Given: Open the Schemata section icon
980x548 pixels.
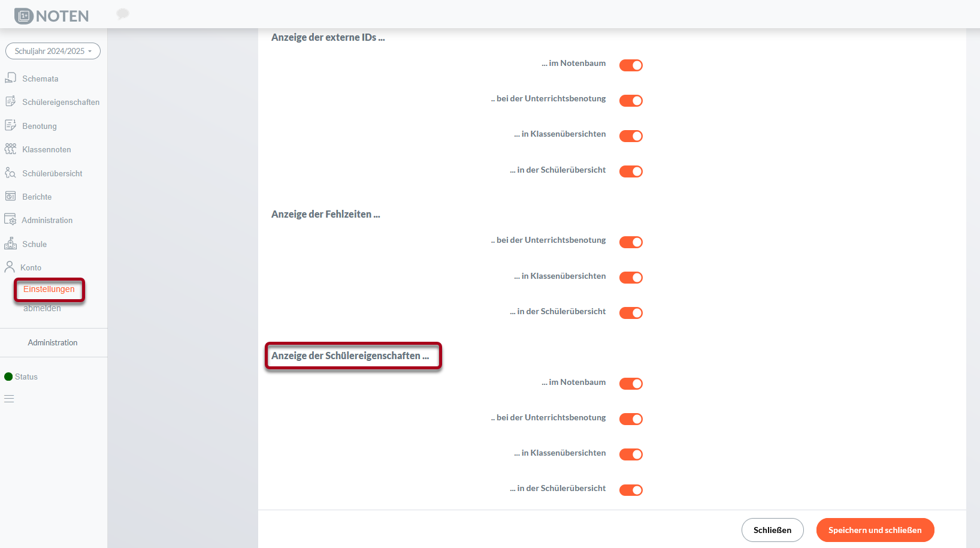Looking at the screenshot, I should click(11, 77).
